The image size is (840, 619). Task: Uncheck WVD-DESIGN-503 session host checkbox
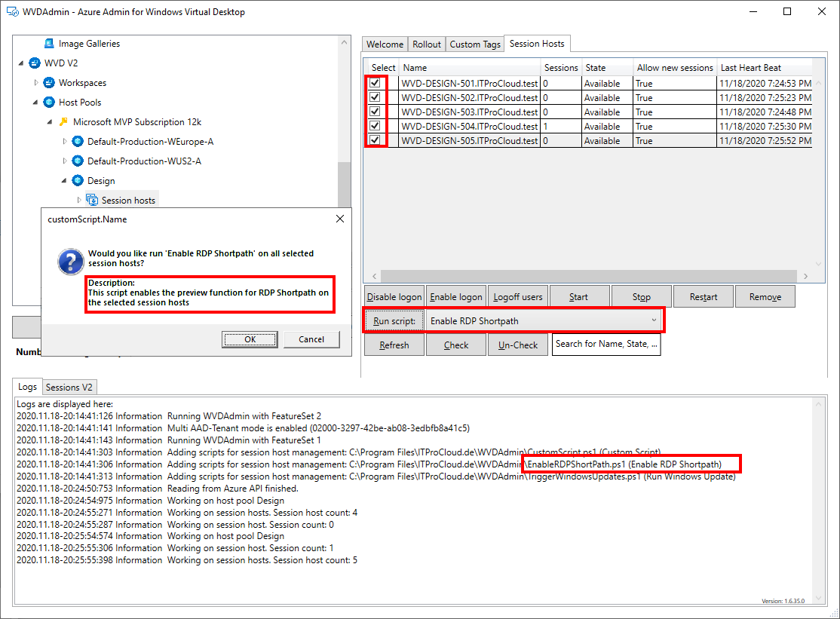(x=375, y=112)
